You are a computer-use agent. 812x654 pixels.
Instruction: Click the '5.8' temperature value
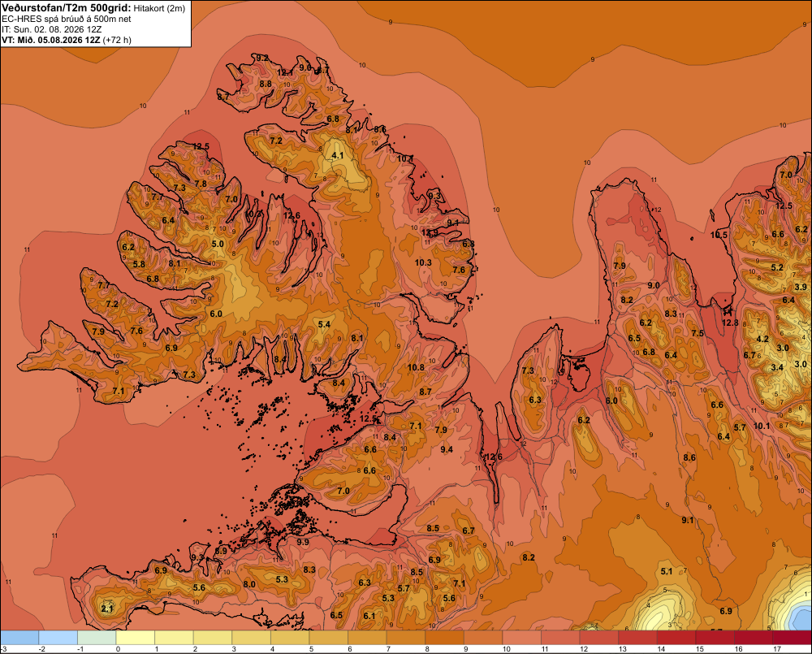click(x=140, y=264)
